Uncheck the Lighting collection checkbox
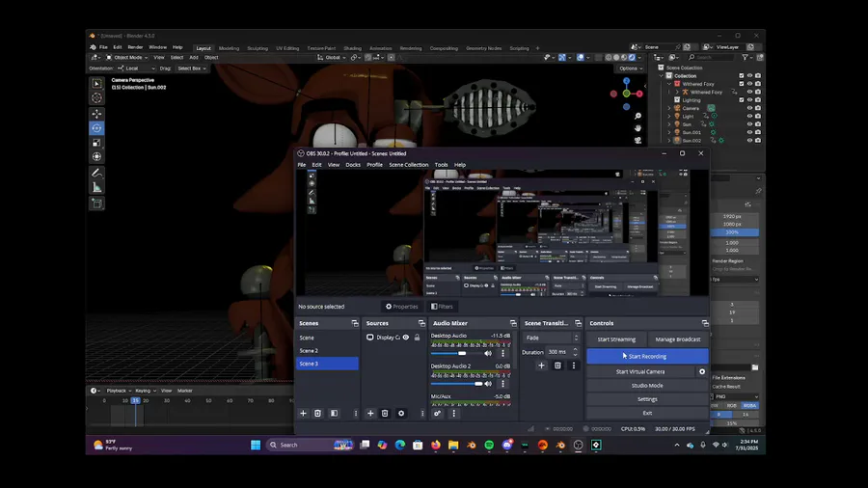The image size is (868, 488). (x=742, y=100)
